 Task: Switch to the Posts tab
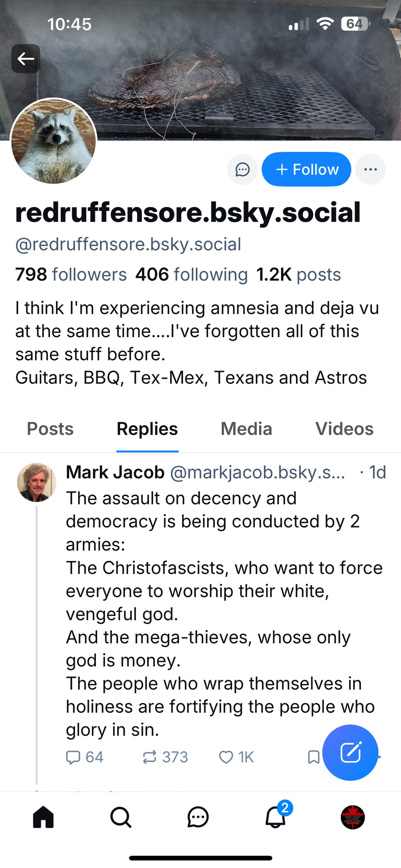pyautogui.click(x=50, y=429)
